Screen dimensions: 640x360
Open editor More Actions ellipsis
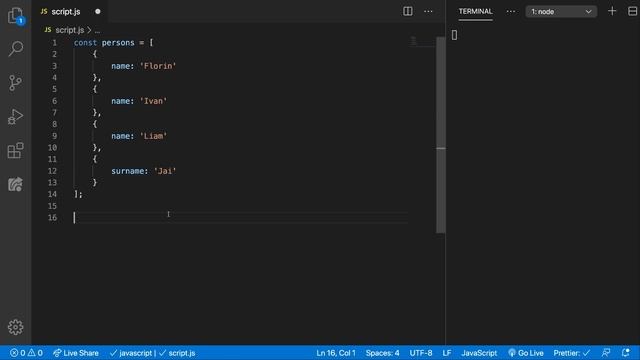[428, 11]
